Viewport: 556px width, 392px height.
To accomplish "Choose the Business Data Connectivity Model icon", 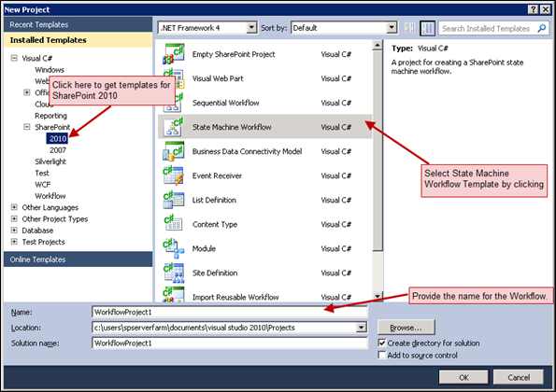I will [x=174, y=151].
